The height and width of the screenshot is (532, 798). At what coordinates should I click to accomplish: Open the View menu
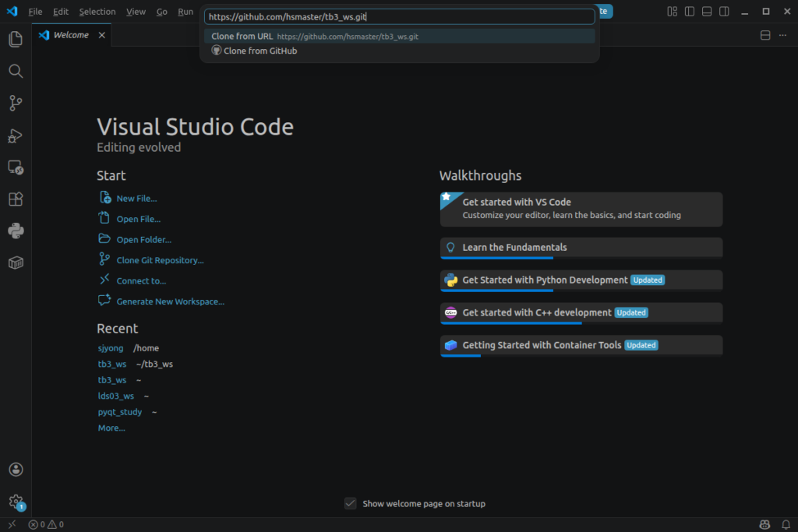tap(136, 11)
